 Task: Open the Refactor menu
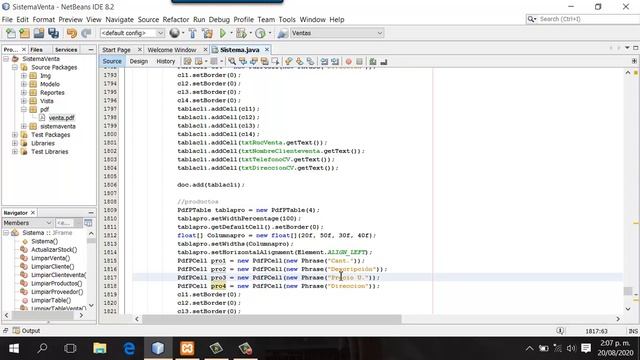(x=176, y=20)
